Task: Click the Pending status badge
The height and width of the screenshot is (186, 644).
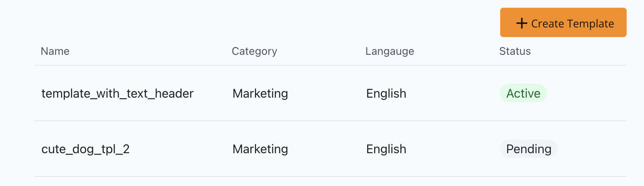Action: 529,149
